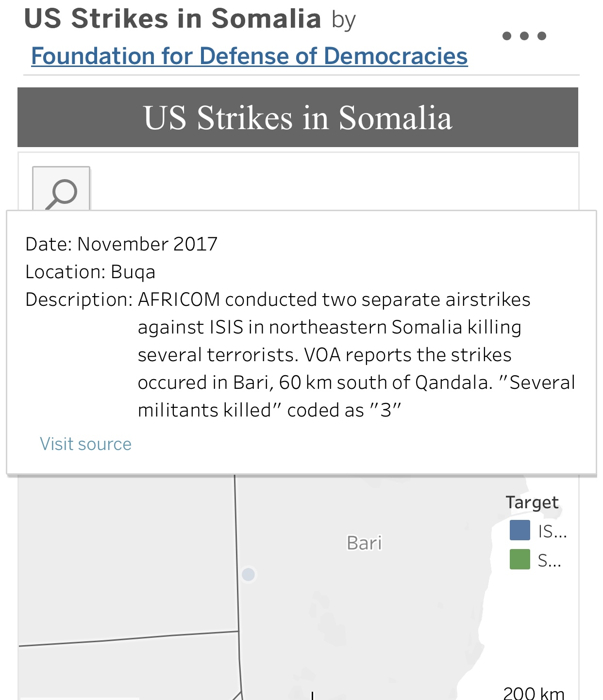
Task: Click the magnifying glass search icon
Action: point(61,189)
